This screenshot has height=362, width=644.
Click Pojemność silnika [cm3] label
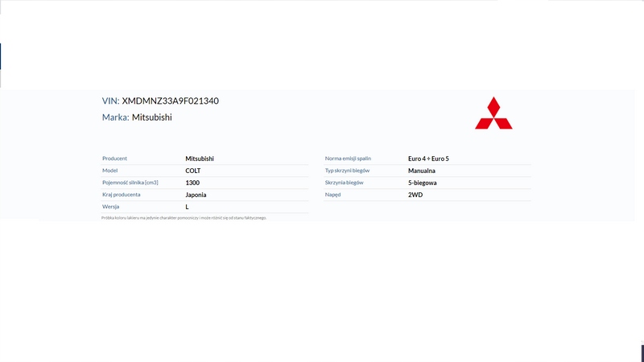(x=130, y=183)
